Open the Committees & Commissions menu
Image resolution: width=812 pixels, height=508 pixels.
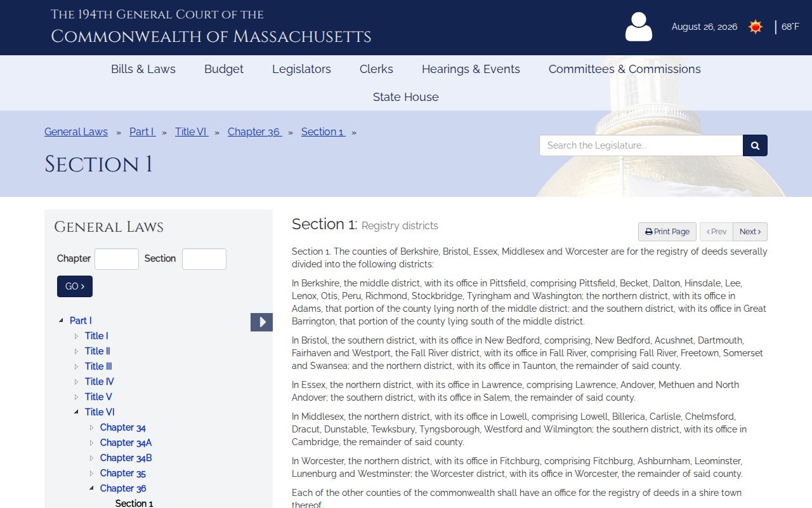(625, 69)
